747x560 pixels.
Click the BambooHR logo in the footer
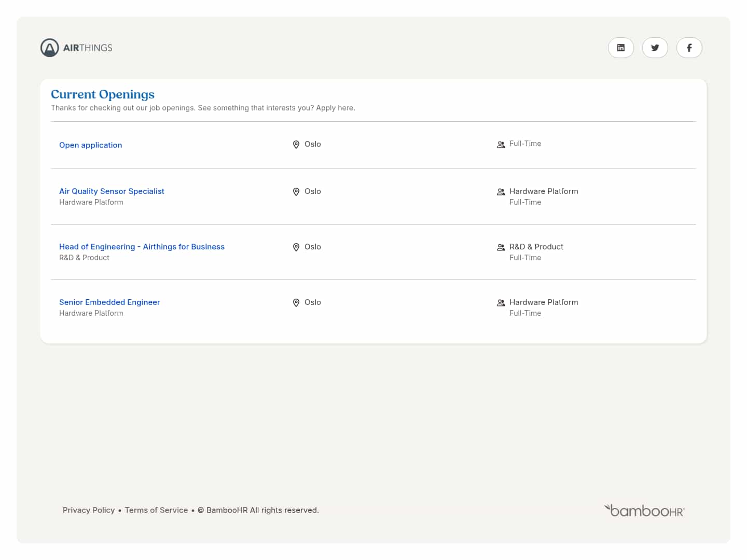pos(644,510)
